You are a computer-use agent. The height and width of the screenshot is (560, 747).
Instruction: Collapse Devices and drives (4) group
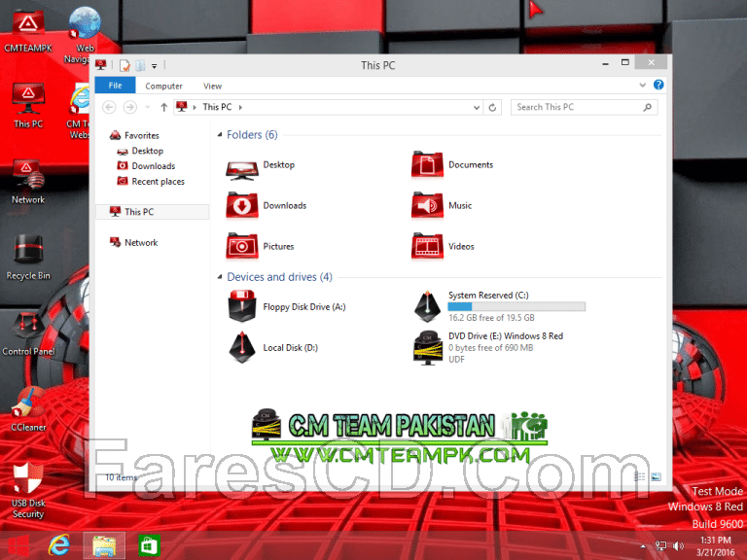coord(220,277)
